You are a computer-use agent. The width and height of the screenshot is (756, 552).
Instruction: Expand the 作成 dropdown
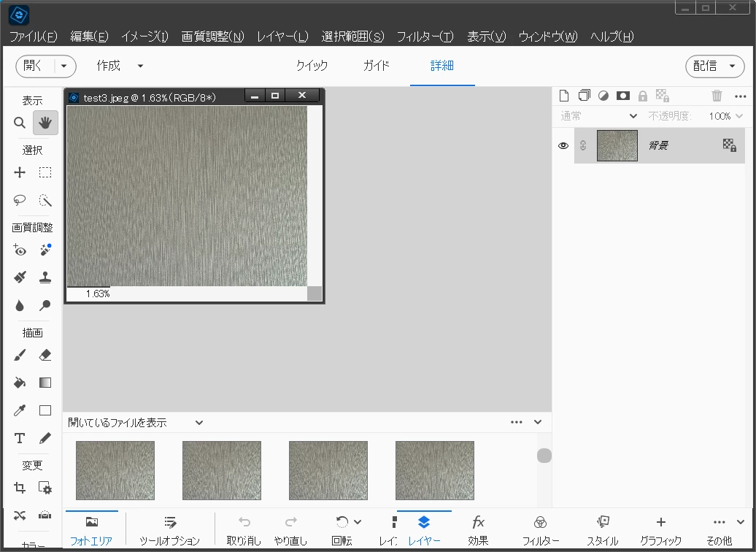140,66
